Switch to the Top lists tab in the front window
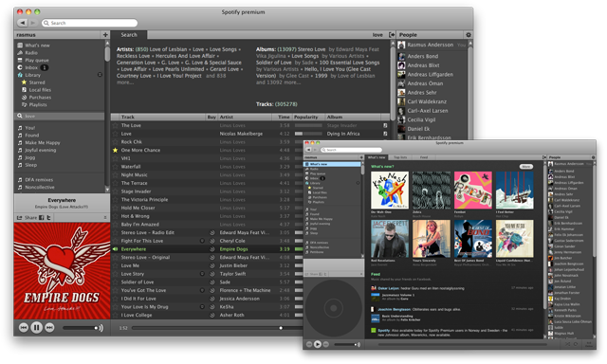The image size is (607, 364). (x=400, y=157)
